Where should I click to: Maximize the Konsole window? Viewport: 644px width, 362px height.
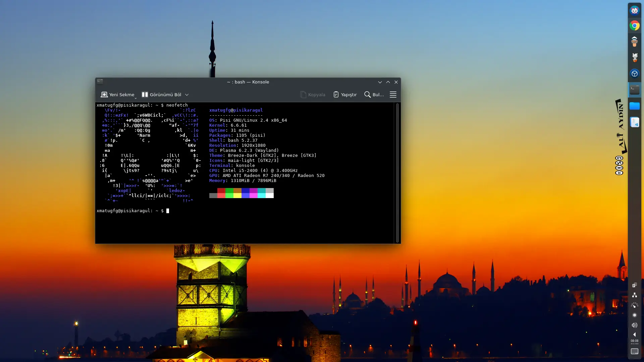(388, 82)
